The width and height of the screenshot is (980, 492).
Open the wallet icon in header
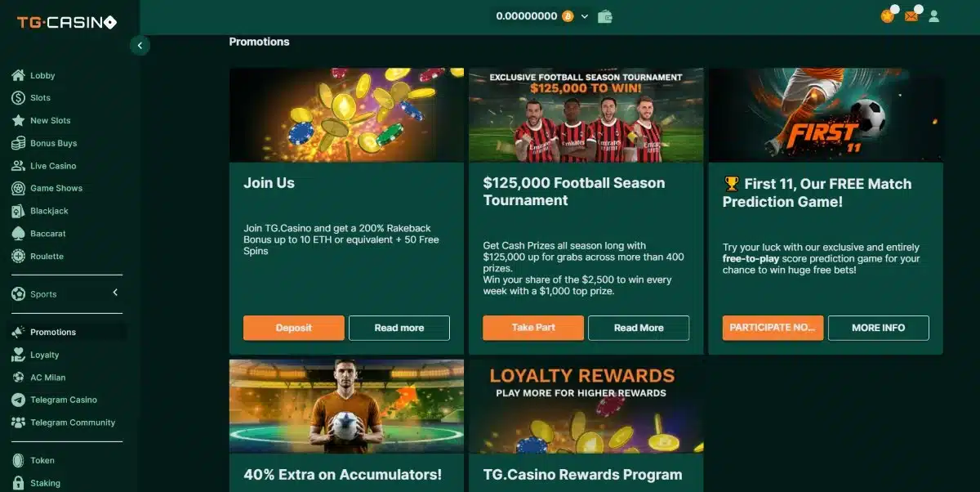click(605, 16)
